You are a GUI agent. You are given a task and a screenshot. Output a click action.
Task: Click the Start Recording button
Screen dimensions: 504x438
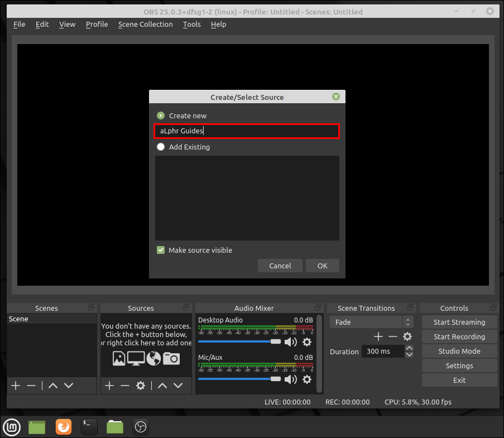(x=459, y=336)
